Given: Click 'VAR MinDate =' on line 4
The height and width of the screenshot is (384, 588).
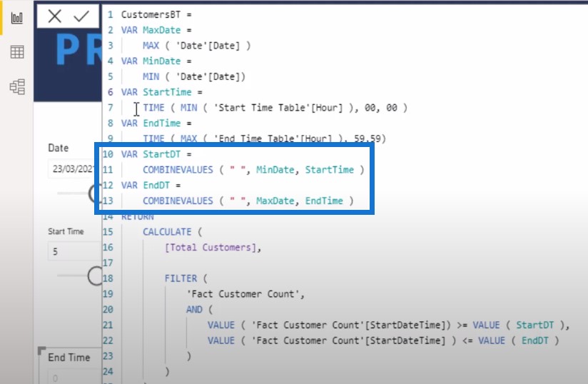Looking at the screenshot, I should tap(156, 61).
